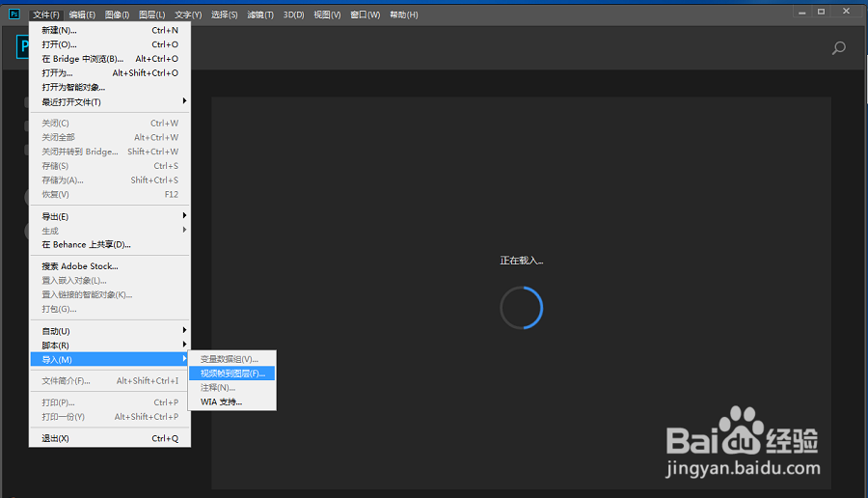868x498 pixels.
Task: Open the 帮助(H) menu
Action: [x=403, y=14]
